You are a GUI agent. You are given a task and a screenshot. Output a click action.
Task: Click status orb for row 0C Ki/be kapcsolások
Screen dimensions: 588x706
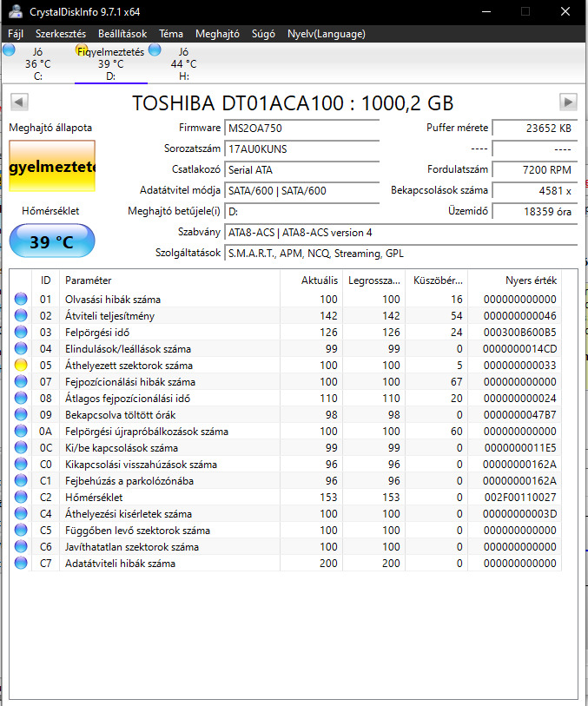point(21,447)
